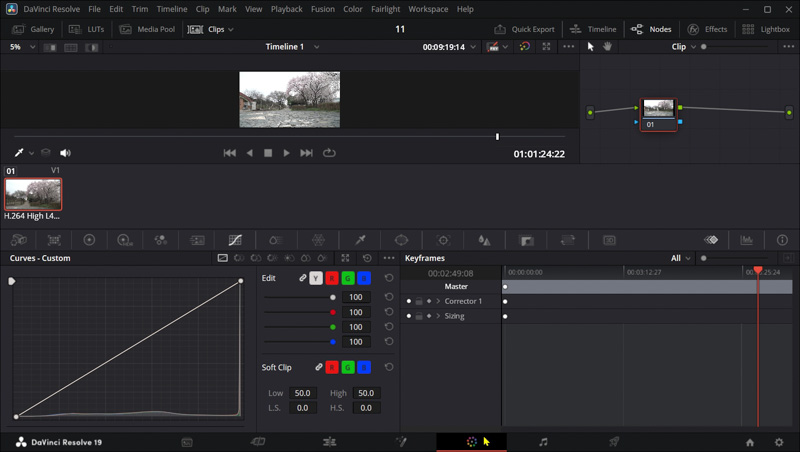800x452 pixels.
Task: Toggle the Nodes panel button
Action: (652, 30)
